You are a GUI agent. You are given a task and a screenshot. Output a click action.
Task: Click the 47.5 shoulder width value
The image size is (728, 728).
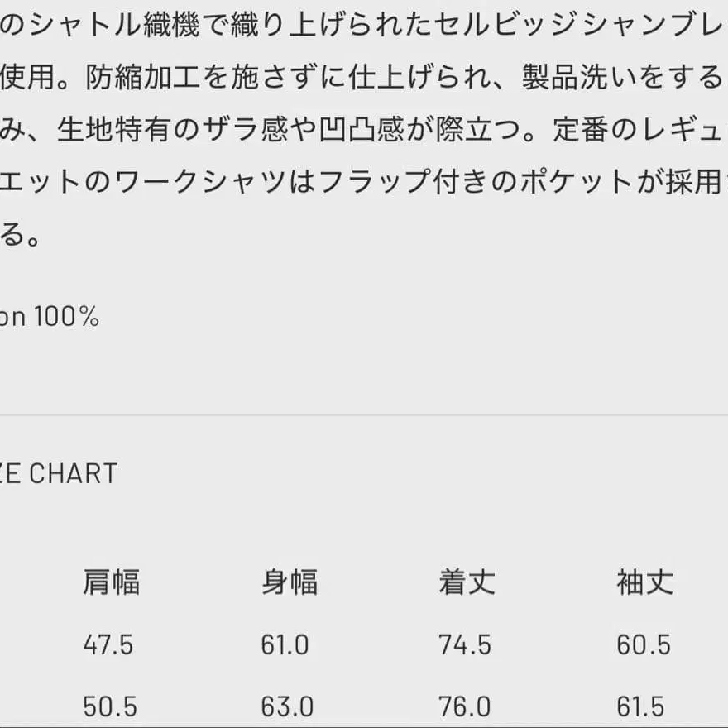point(108,644)
